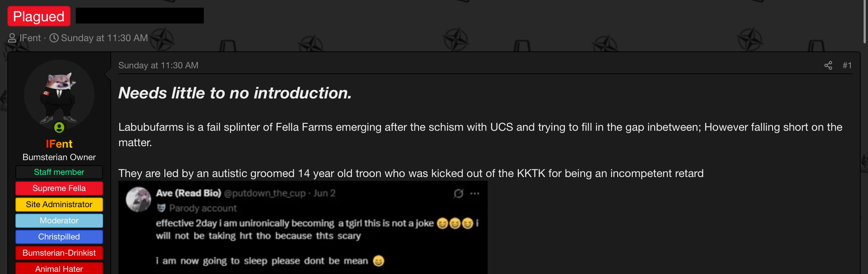The image size is (868, 274).
Task: Open the IFent avatar image
Action: 59,95
